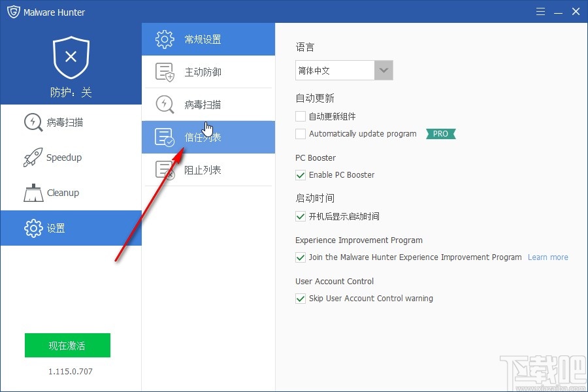Enable the 自动更新组件 checkbox
This screenshot has height=392, width=588.
pyautogui.click(x=301, y=116)
